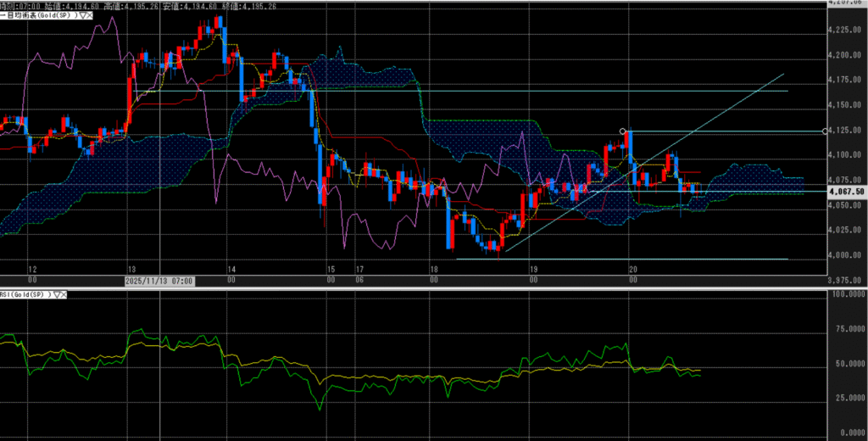Viewport: 868px width, 441px height.
Task: Click the highlighted current price label on the axis
Action: [847, 192]
